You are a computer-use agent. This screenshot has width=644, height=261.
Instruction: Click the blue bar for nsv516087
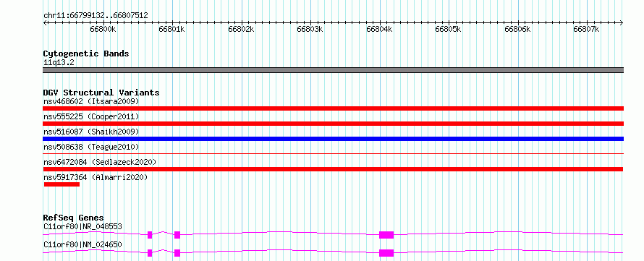pos(333,139)
